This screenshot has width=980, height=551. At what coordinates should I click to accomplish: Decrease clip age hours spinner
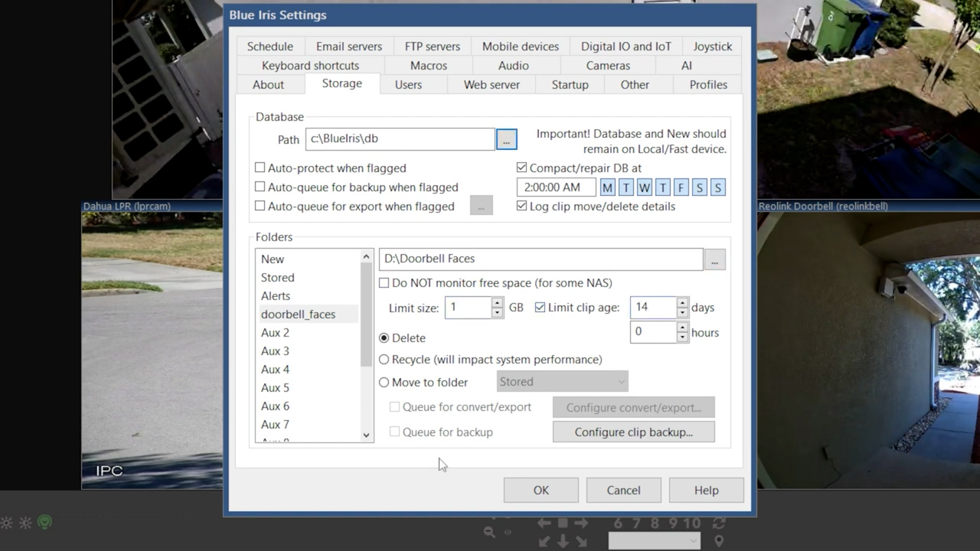click(x=682, y=337)
